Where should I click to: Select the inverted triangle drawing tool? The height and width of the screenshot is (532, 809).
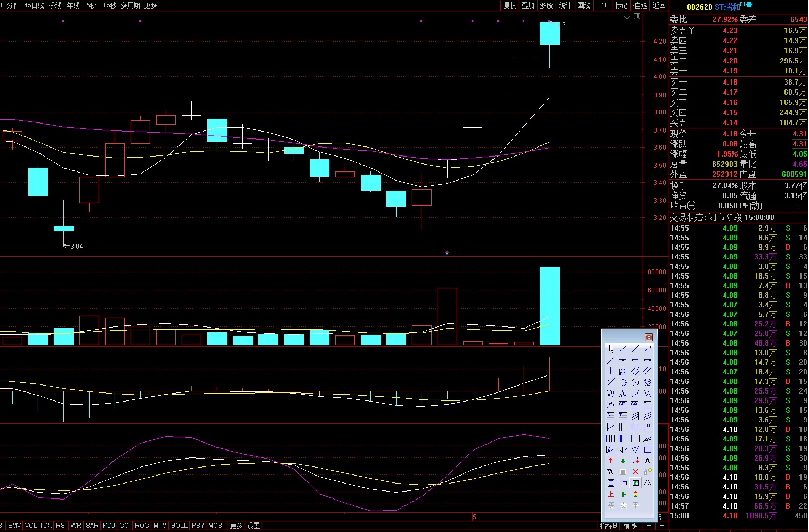635,449
